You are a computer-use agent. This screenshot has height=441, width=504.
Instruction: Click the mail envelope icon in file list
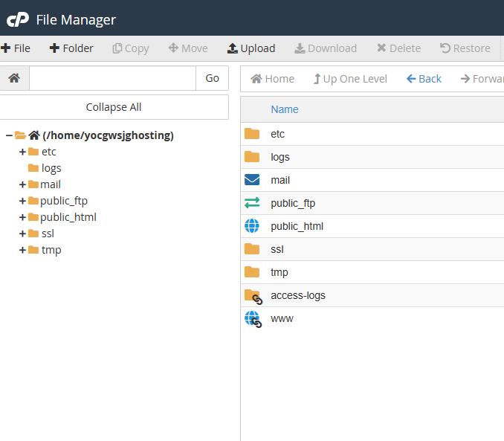pyautogui.click(x=252, y=180)
